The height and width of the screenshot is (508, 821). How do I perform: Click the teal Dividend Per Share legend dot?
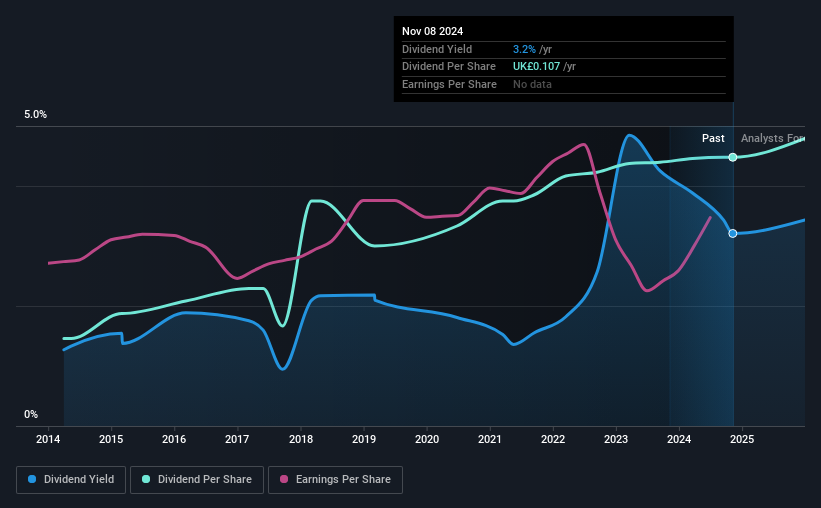[x=146, y=479]
